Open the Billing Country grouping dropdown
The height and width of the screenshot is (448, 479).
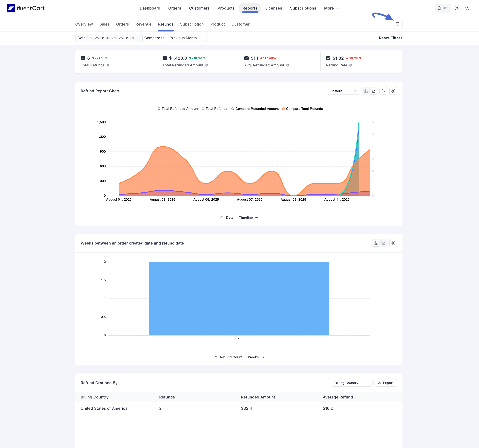[x=352, y=383]
